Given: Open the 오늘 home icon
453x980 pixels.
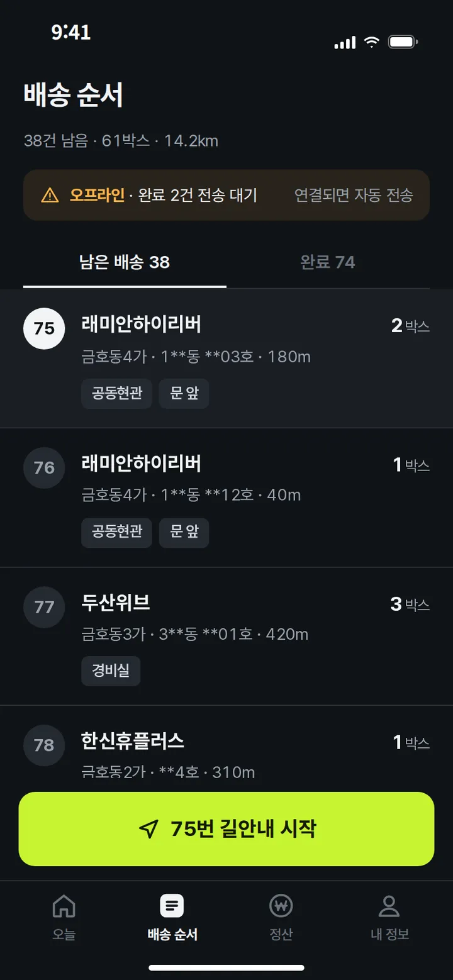Looking at the screenshot, I should click(x=64, y=906).
